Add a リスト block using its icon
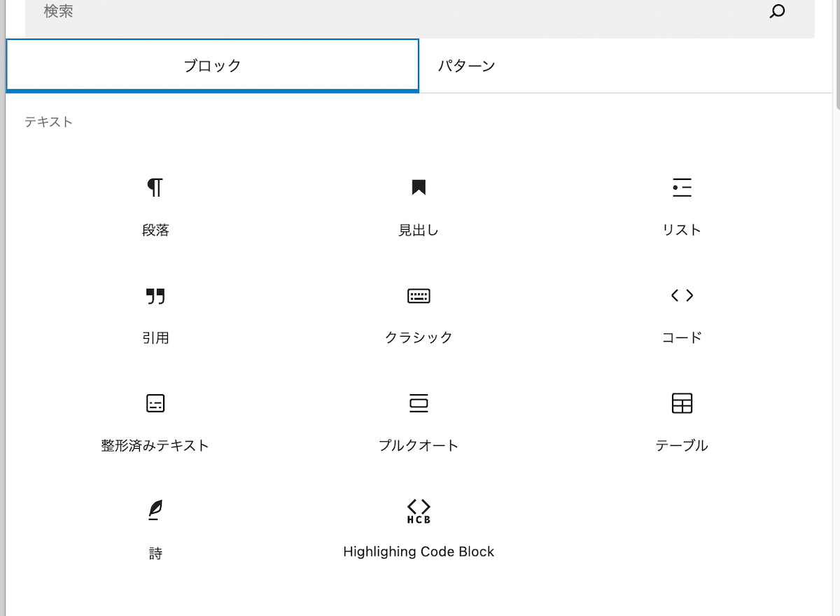This screenshot has width=840, height=616. coord(682,188)
